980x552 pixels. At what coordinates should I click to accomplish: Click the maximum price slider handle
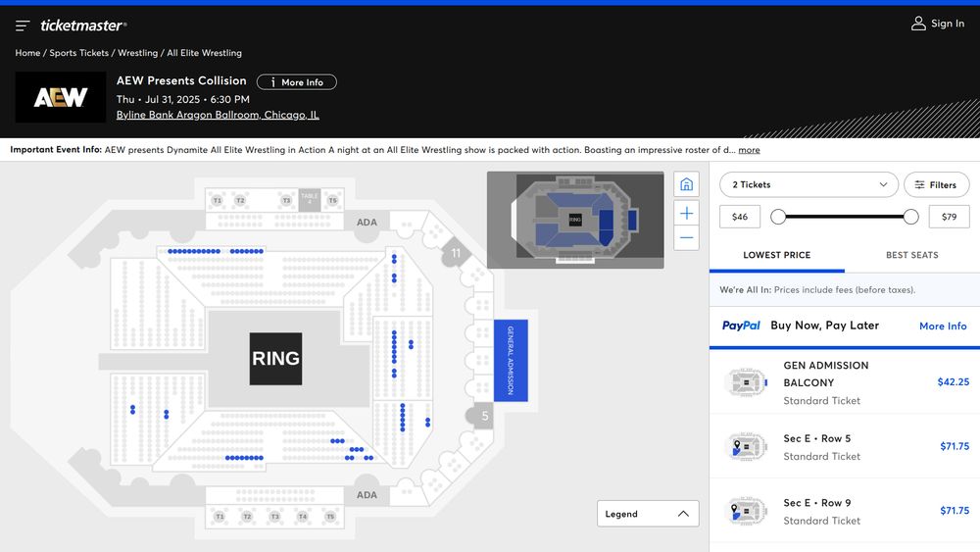910,217
